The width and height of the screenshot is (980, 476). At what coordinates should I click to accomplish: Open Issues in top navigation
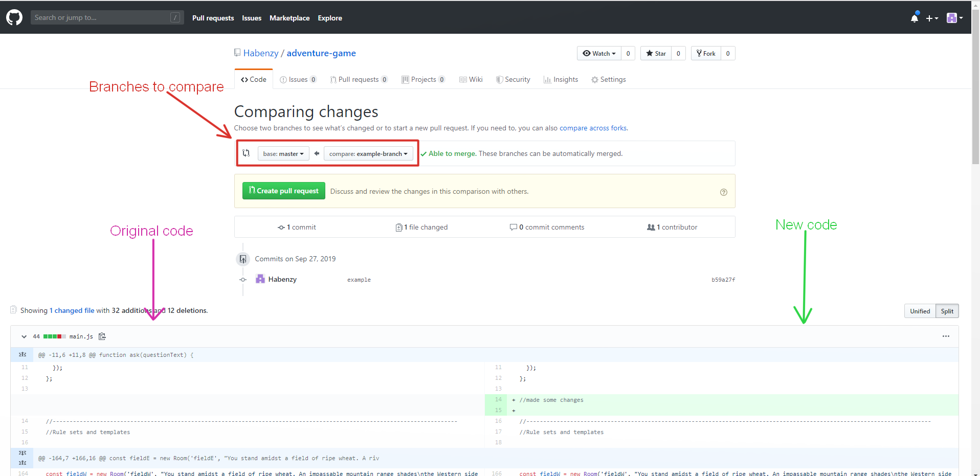tap(252, 18)
